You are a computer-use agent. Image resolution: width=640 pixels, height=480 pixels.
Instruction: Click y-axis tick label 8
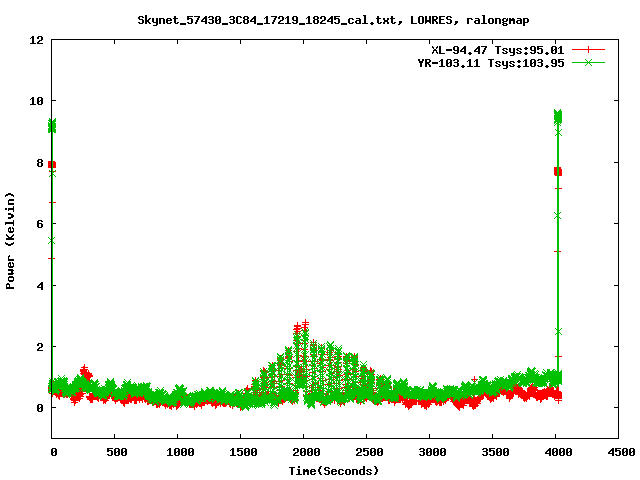40,163
